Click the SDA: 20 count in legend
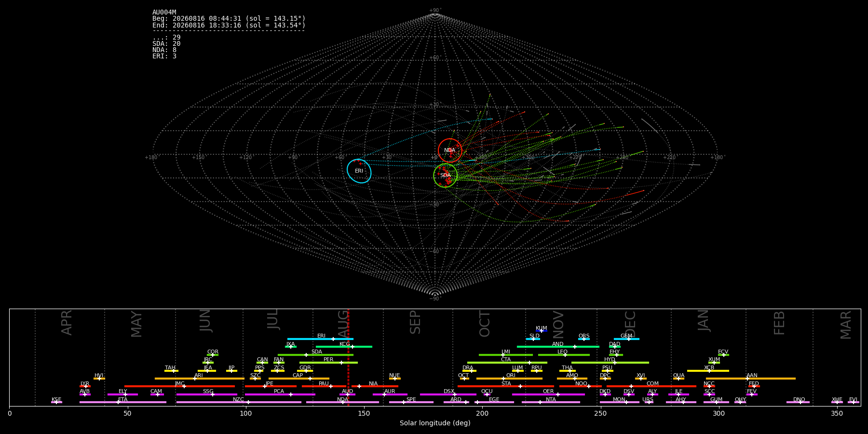The height and width of the screenshot is (434, 868). pyautogui.click(x=166, y=44)
